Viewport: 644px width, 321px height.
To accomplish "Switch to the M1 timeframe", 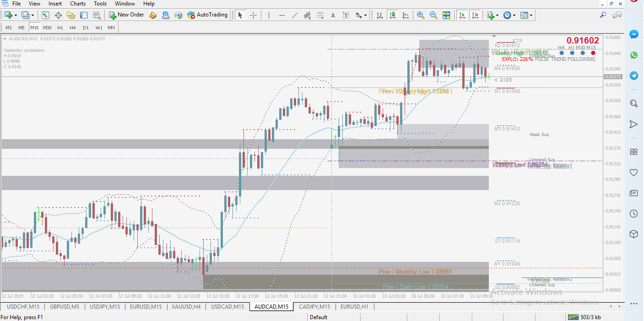I will pyautogui.click(x=8, y=27).
